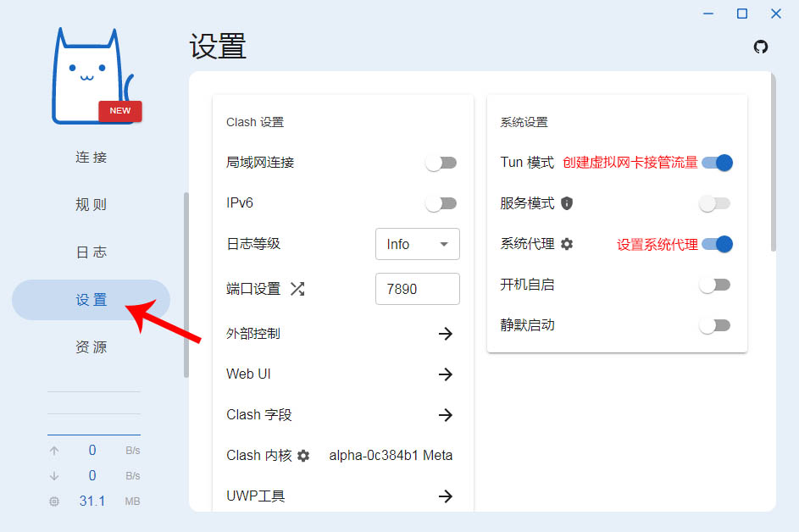Click the red NEW badge
Image resolution: width=799 pixels, height=532 pixels.
120,111
